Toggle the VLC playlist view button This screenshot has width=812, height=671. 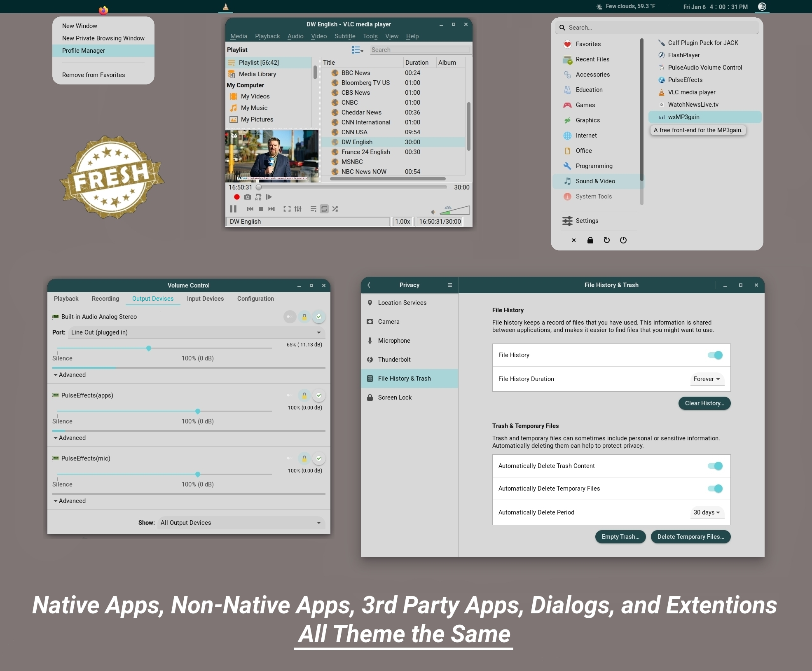pyautogui.click(x=314, y=209)
